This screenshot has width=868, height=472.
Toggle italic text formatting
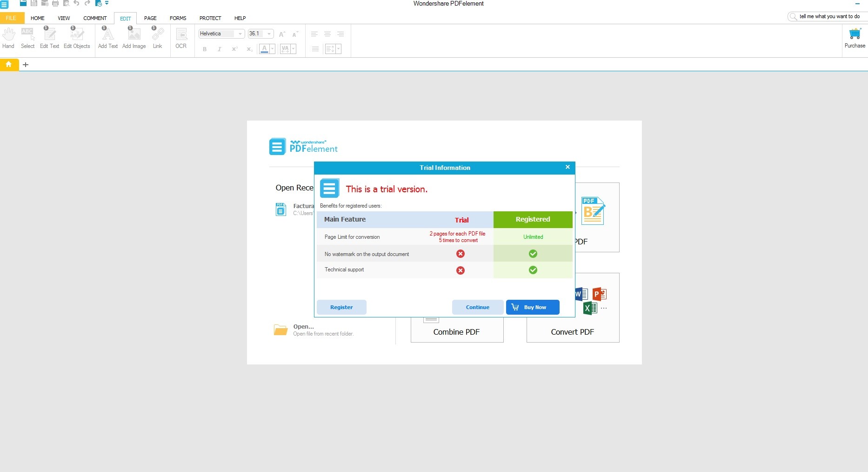point(219,49)
